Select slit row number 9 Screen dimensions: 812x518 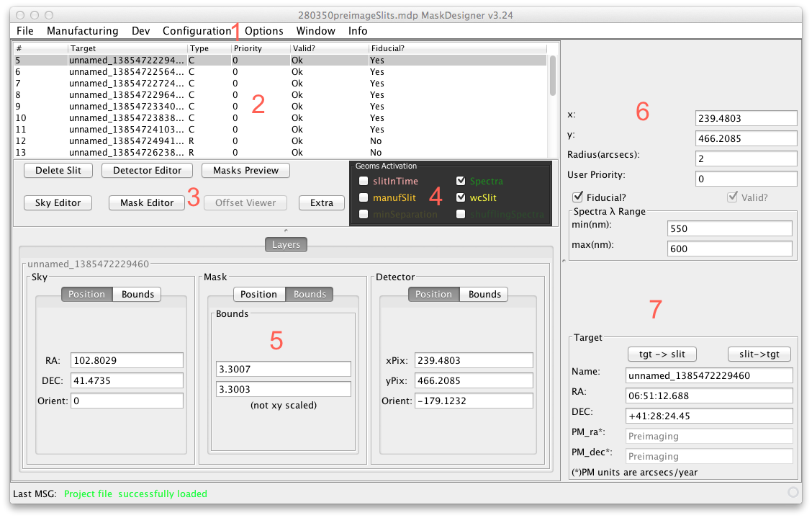click(x=279, y=107)
